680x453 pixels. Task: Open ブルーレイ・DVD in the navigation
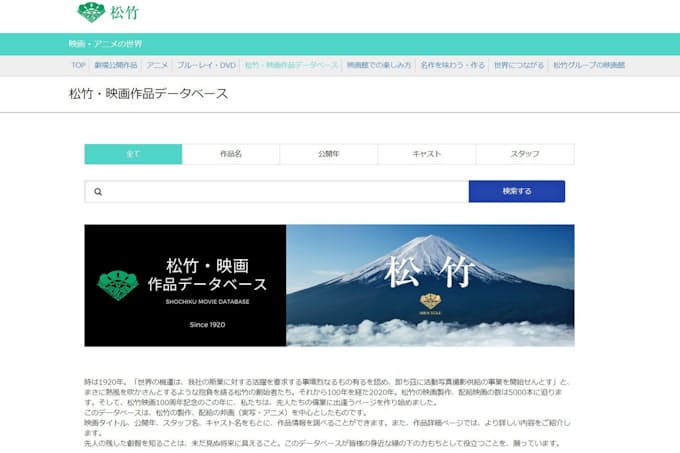click(x=206, y=65)
